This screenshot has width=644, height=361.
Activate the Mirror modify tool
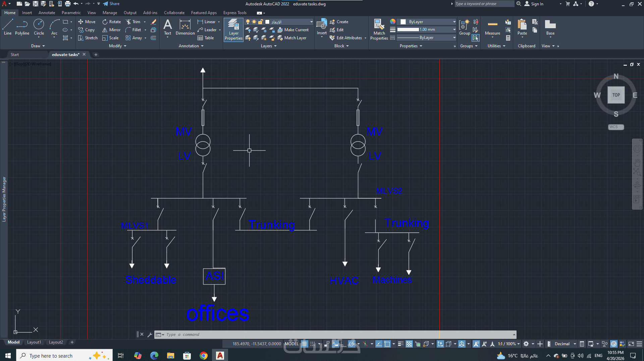[x=111, y=30]
